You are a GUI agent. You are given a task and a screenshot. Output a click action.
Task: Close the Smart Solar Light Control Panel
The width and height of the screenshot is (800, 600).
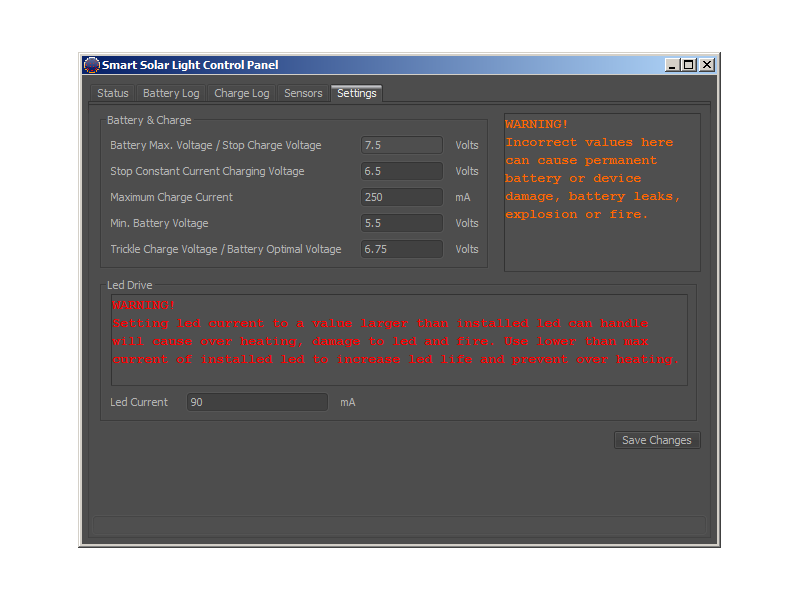707,65
